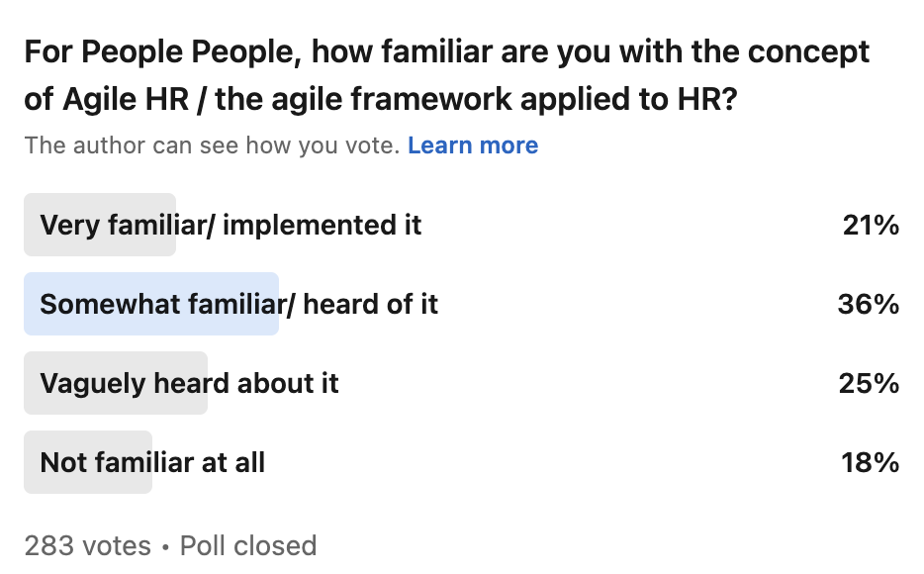
Task: Choose Somewhat familiar/ heard of it option
Action: point(238,304)
